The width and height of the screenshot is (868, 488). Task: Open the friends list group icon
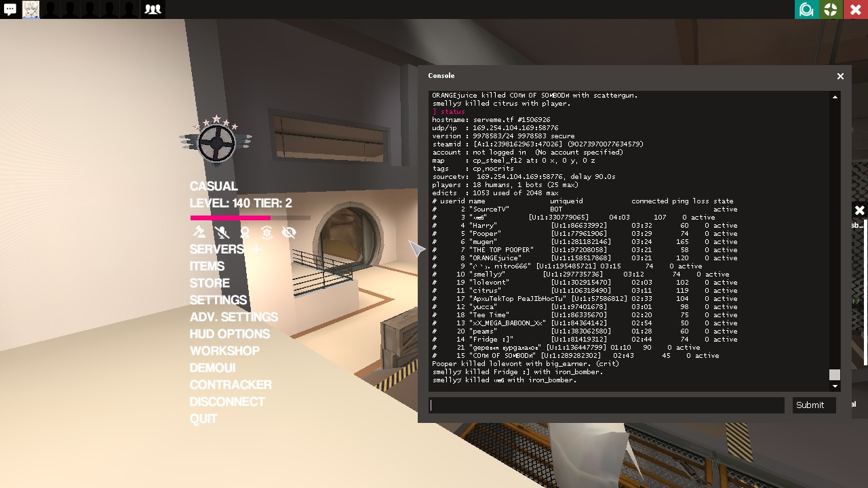[x=153, y=9]
